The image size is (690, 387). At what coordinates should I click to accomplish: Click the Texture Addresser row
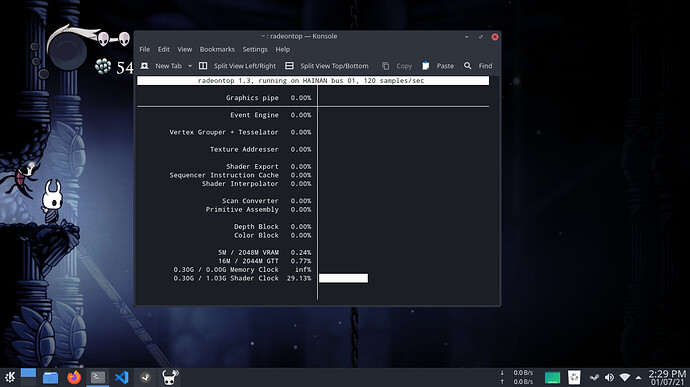pos(261,149)
